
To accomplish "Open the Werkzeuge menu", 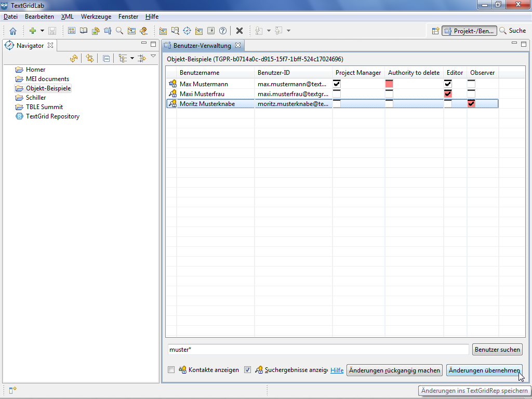I will coord(96,17).
